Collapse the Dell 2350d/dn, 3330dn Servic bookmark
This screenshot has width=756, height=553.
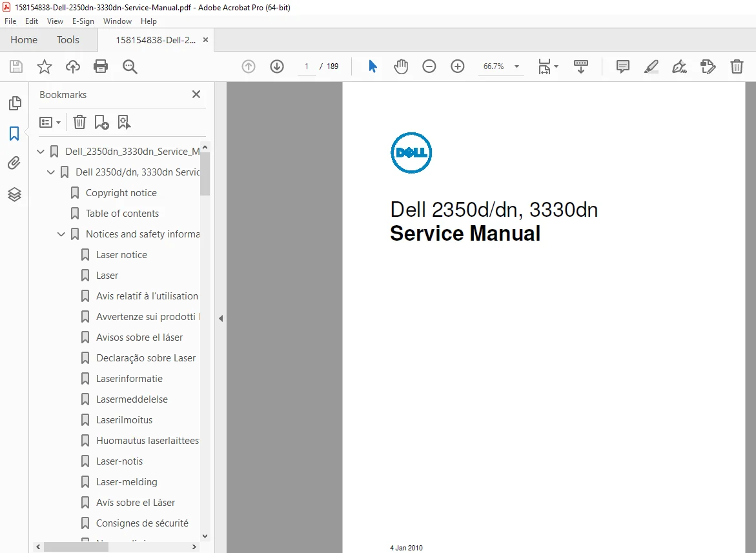(x=50, y=172)
